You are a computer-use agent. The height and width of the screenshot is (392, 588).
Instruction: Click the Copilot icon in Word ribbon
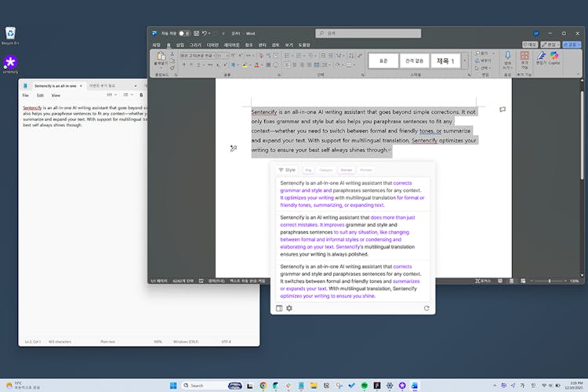pos(554,60)
